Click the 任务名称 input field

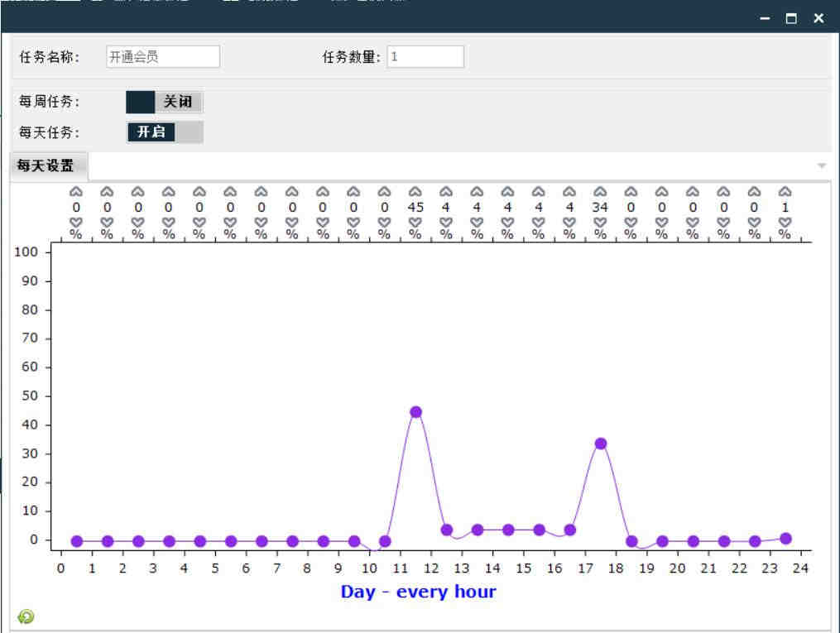[163, 57]
